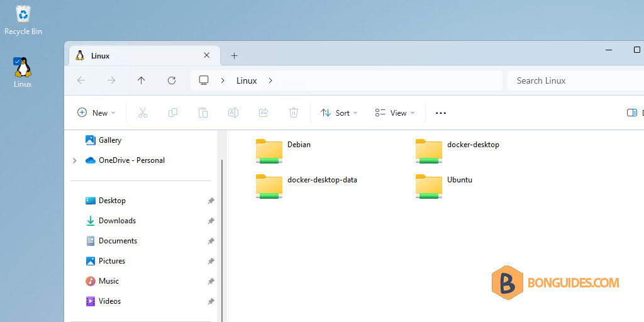
Task: Click the docker-desktop folder name text
Action: [473, 145]
